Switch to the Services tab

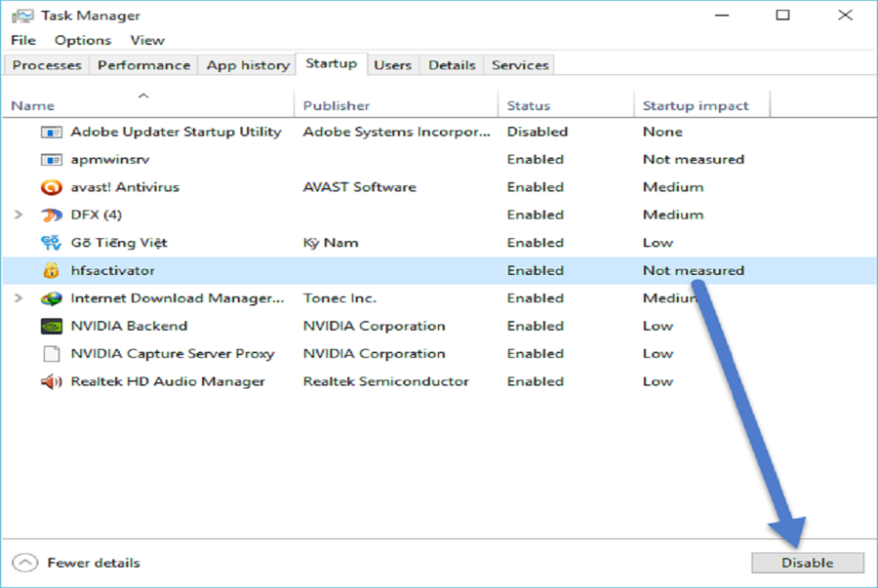(x=520, y=65)
